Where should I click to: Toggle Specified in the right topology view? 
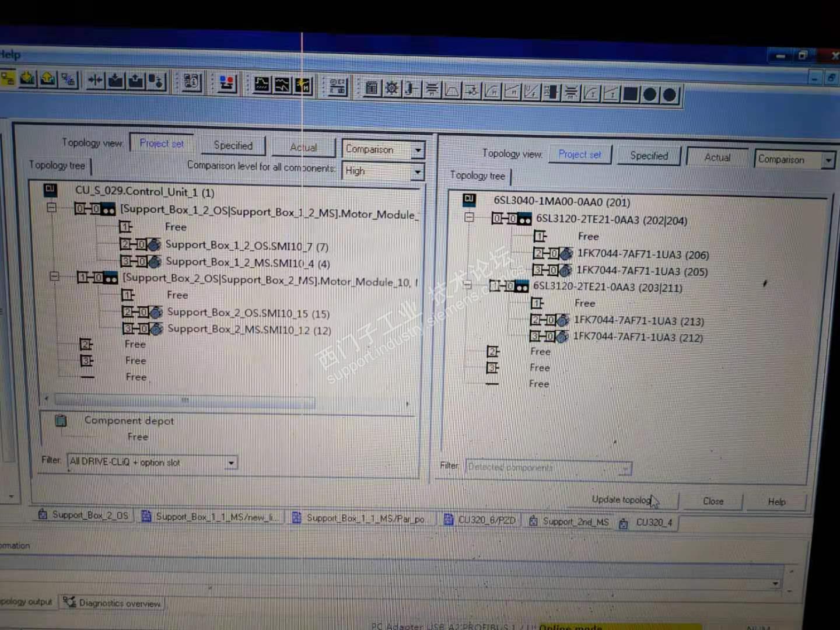click(x=649, y=156)
